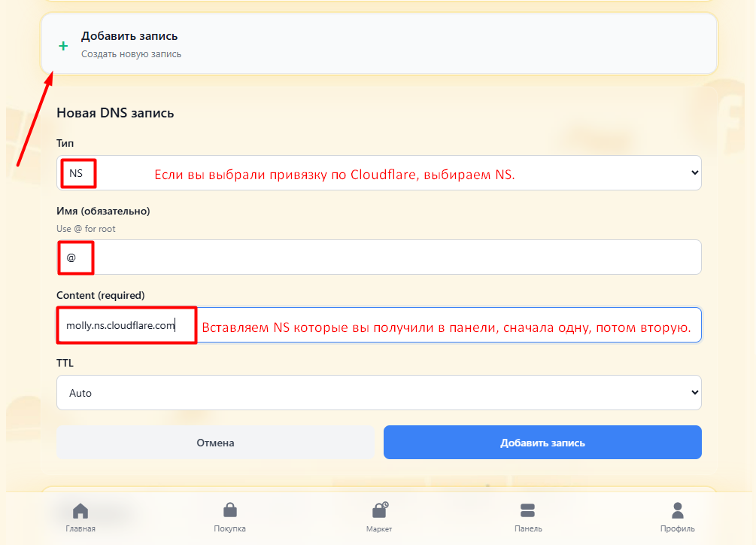Select the Панель tab label
Image resolution: width=756 pixels, height=545 pixels.
click(x=528, y=528)
